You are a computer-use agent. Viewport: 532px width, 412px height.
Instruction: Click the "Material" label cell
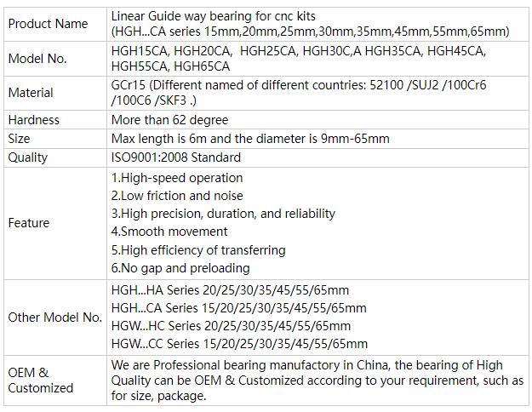[31, 92]
